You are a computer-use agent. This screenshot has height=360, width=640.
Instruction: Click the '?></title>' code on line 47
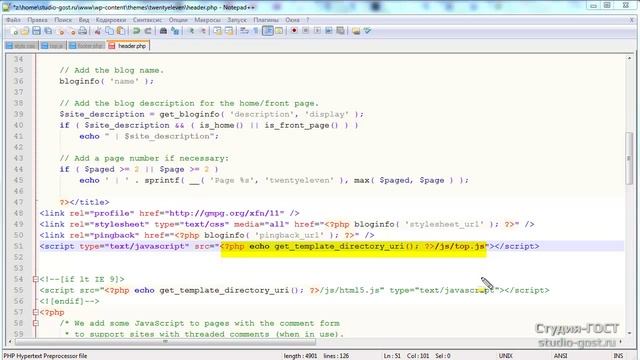(84, 202)
